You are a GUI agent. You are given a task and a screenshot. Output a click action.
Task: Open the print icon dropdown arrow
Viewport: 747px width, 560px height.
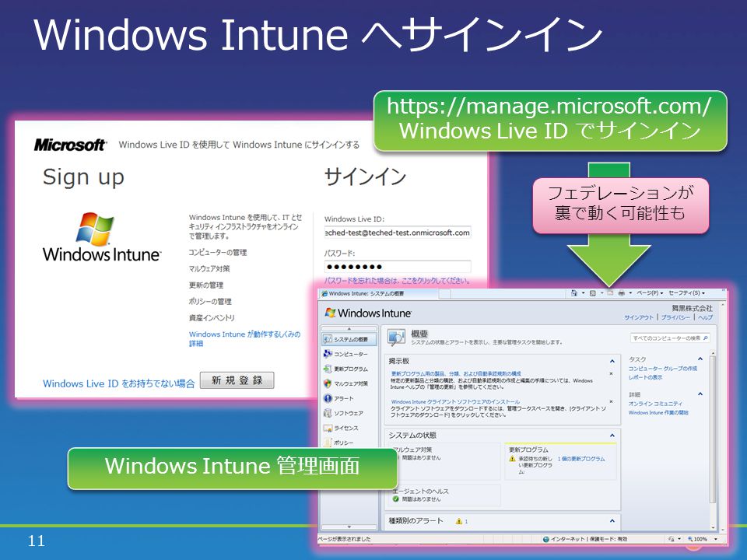[x=631, y=293]
